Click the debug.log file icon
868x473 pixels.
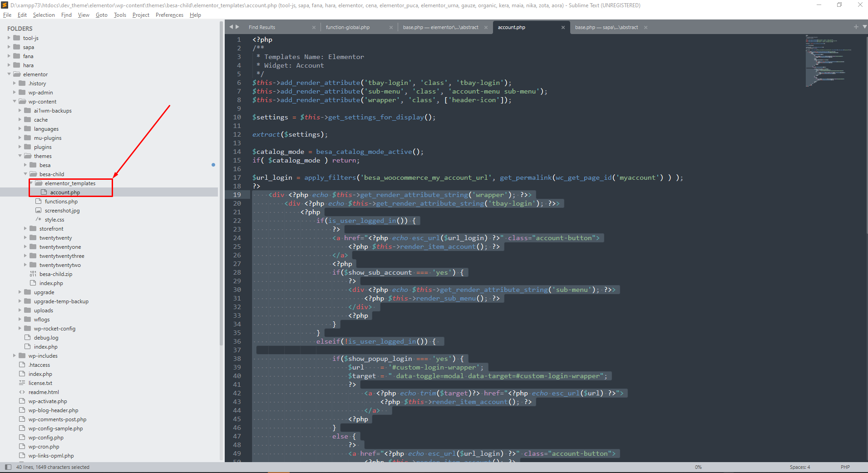(28, 337)
